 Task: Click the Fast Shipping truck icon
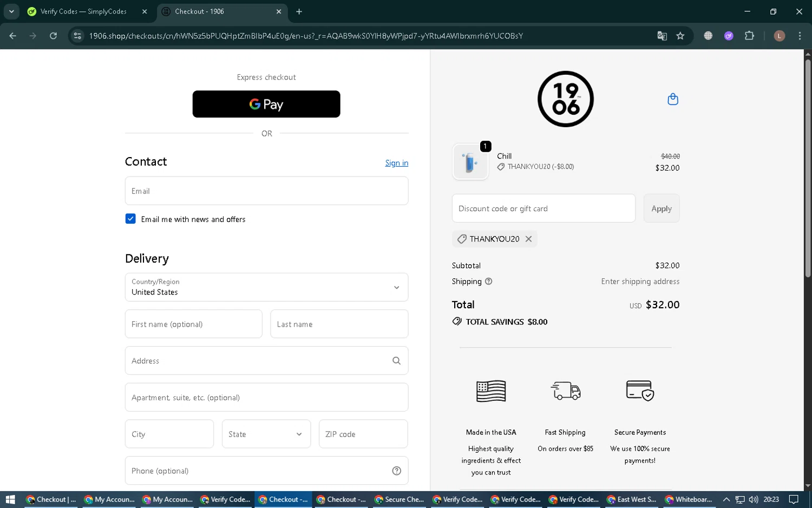[566, 390]
